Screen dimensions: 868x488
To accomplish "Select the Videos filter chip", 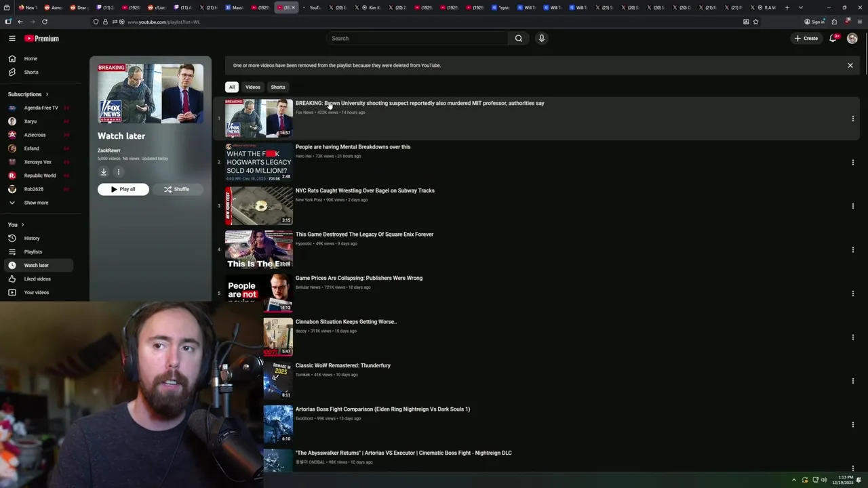I will pos(253,87).
